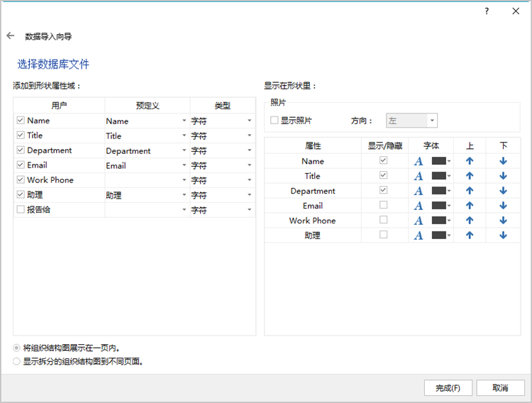Open type dropdown for Title row
532x403 pixels.
(x=249, y=136)
